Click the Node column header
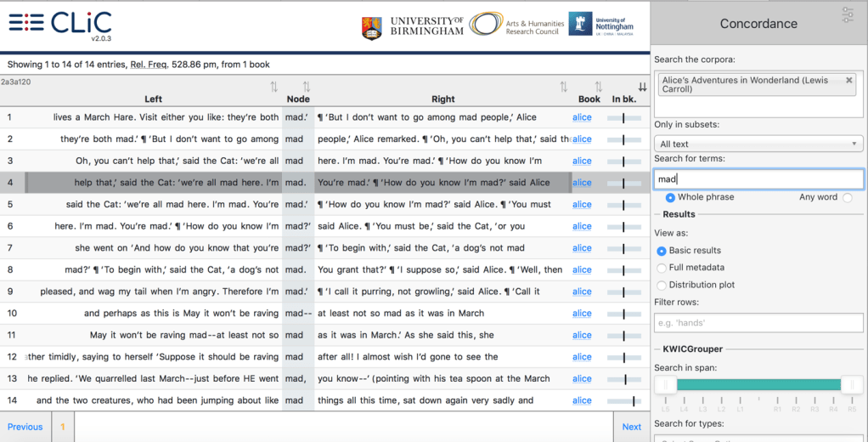The image size is (868, 442). coord(298,99)
